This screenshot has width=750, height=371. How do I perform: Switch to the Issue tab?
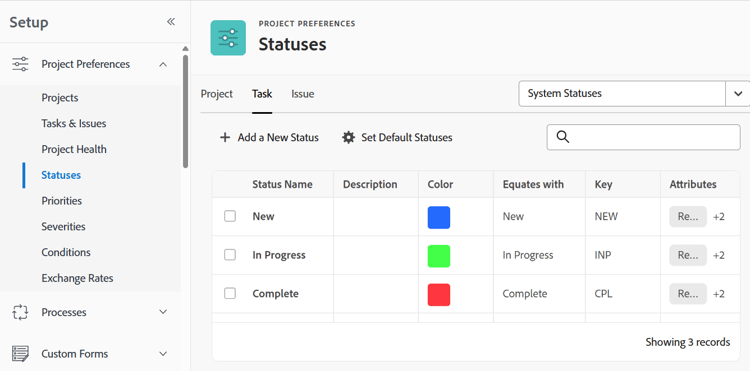303,94
